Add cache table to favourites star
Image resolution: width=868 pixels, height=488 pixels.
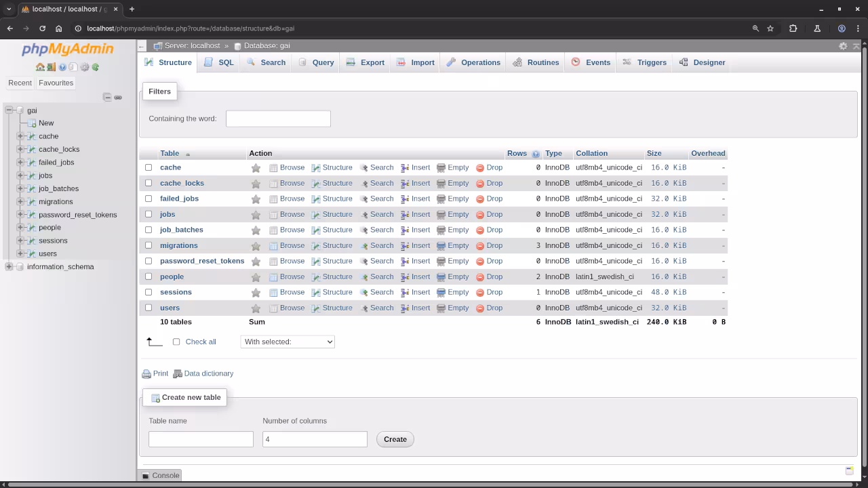tap(256, 168)
